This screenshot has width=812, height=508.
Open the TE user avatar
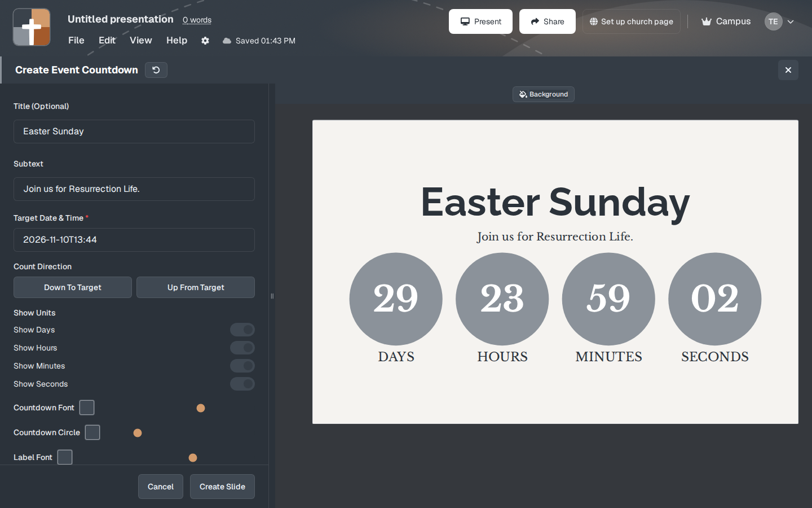pos(773,21)
